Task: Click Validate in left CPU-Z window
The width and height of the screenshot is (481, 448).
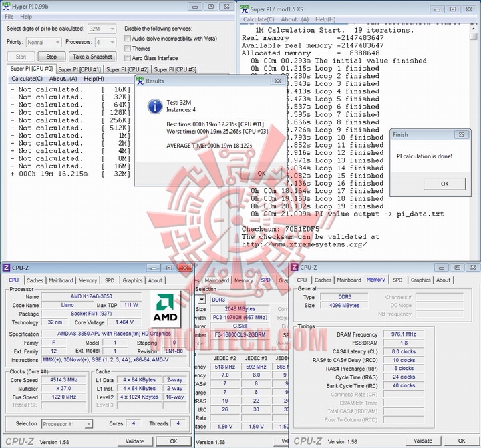Action: 135,441
